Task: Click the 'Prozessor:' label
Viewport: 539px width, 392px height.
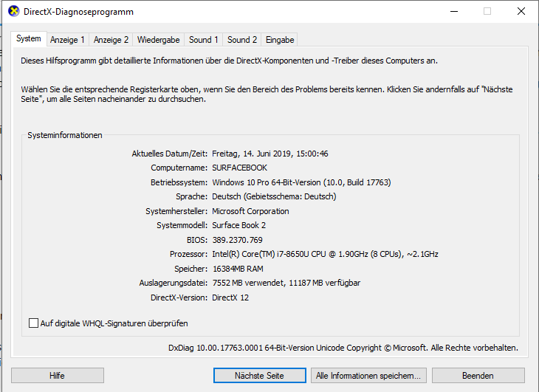Action: (189, 254)
